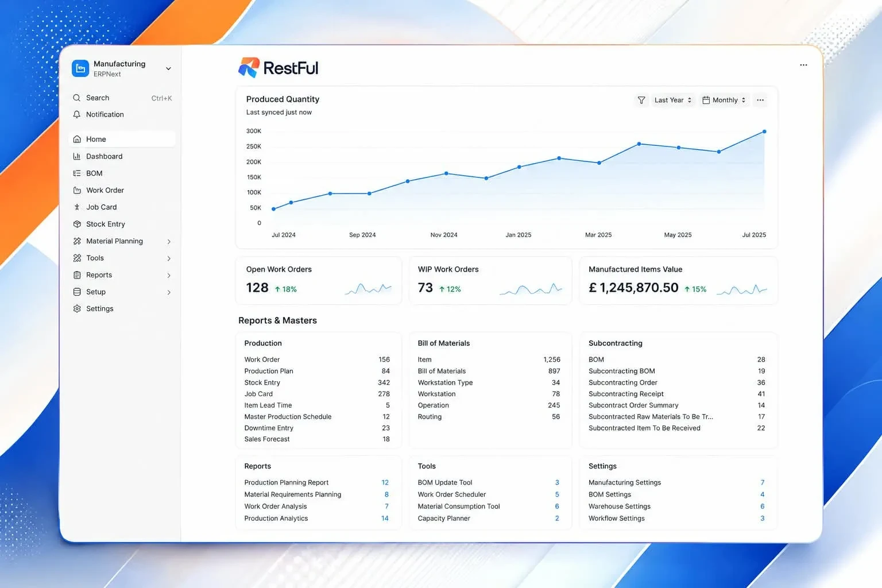Select Stock Entry in the sidebar menu
The width and height of the screenshot is (882, 588).
click(122, 224)
